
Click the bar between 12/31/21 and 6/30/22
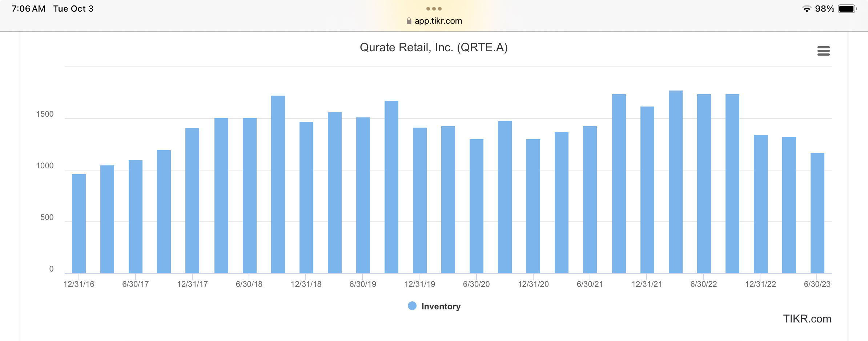tap(676, 182)
